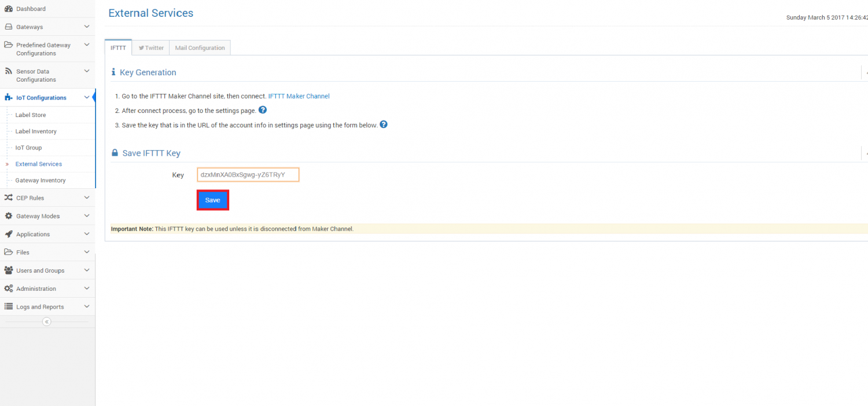The height and width of the screenshot is (406, 868).
Task: Click the CEP Rules shuffle icon
Action: coord(9,197)
